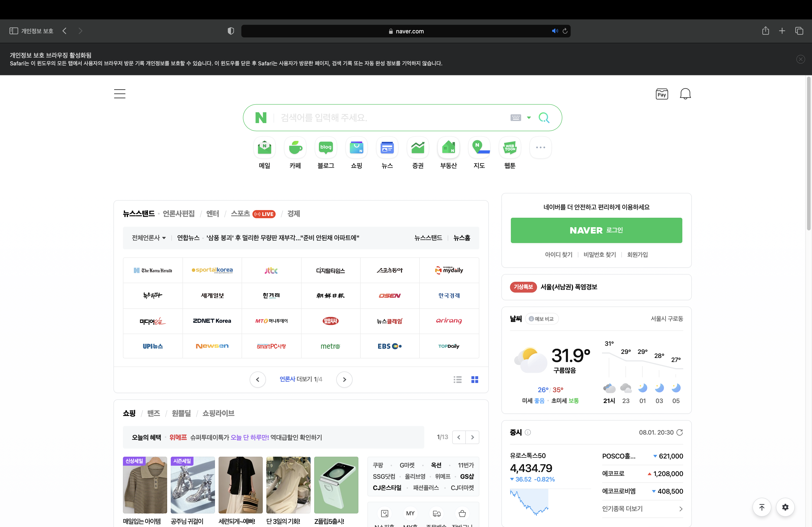Viewport: 812px width, 527px height.
Task: Switch newsstand to grid view
Action: click(x=475, y=379)
